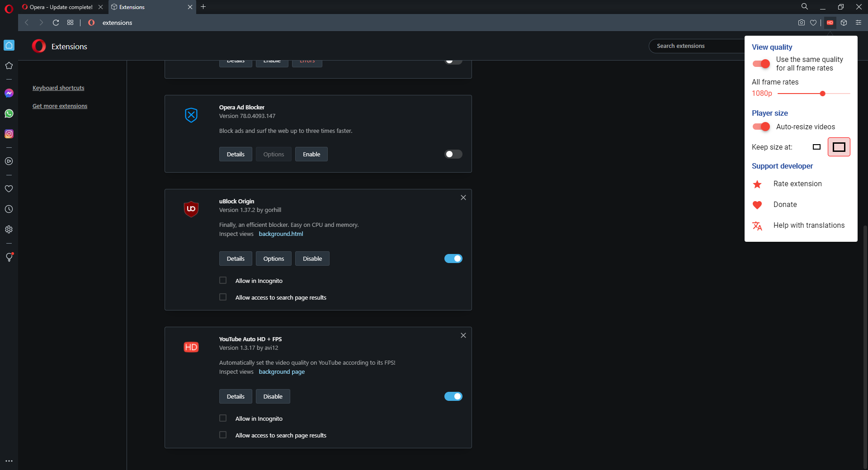Image resolution: width=868 pixels, height=470 pixels.
Task: Remove uBlock Origin with X
Action: pos(463,197)
